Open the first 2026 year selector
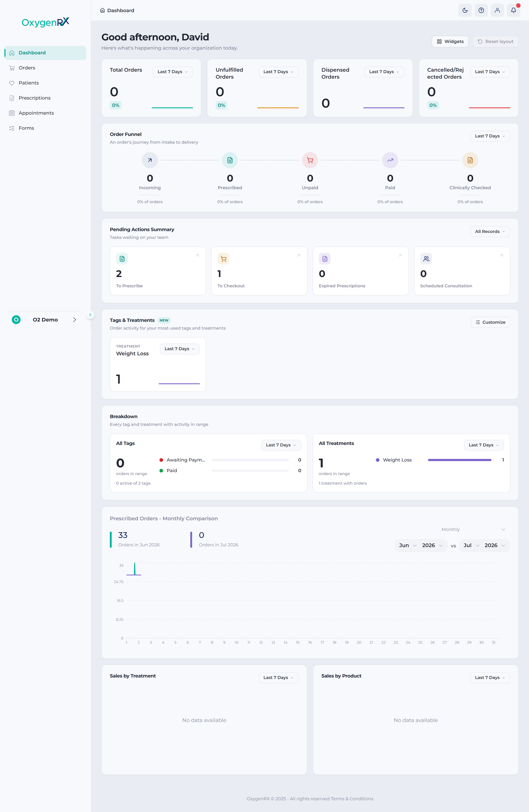This screenshot has height=812, width=529. point(432,545)
